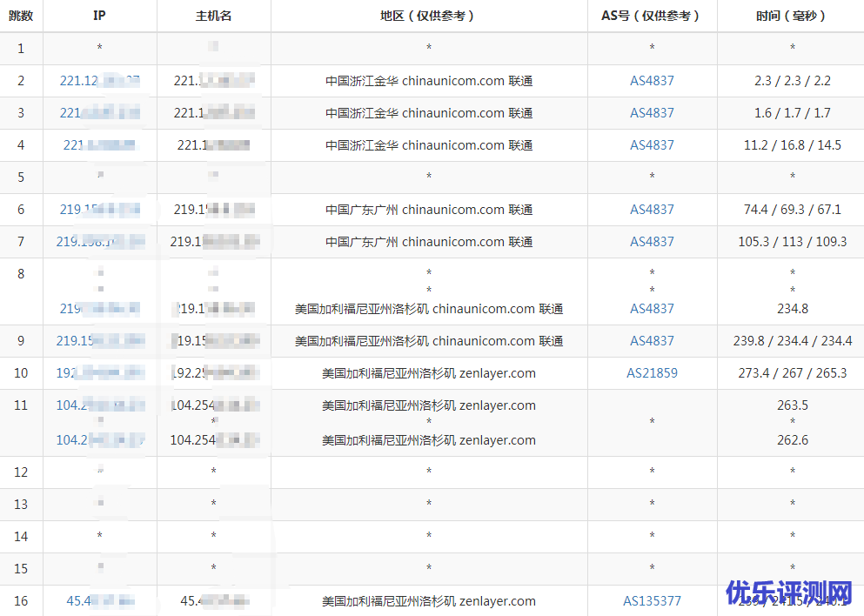Select the AS4837 link in hop 6 row

click(652, 210)
